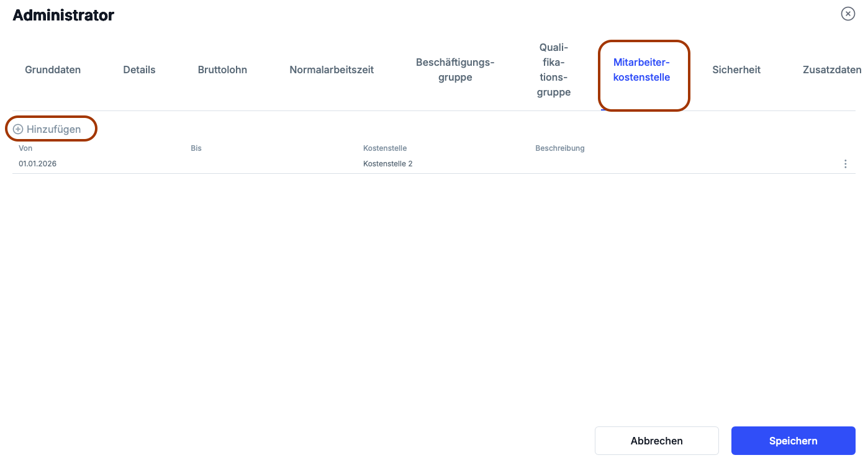Select the Normalarbeitszeit tab
Viewport: 868px width, 468px height.
[332, 70]
